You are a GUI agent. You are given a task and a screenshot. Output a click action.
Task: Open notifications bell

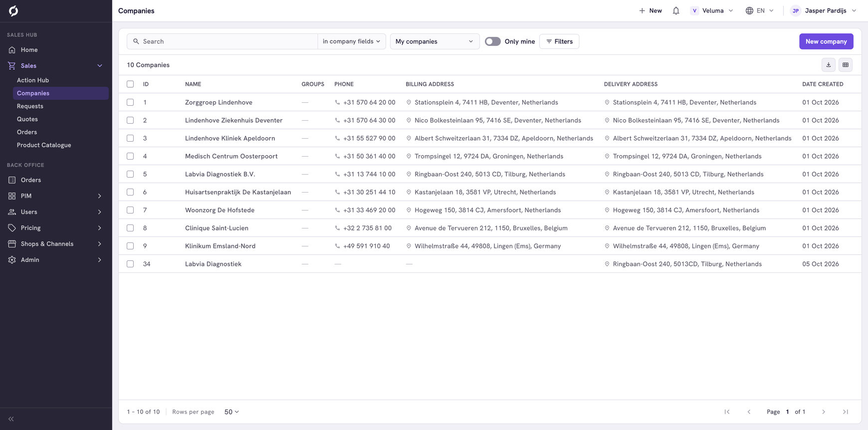click(676, 10)
